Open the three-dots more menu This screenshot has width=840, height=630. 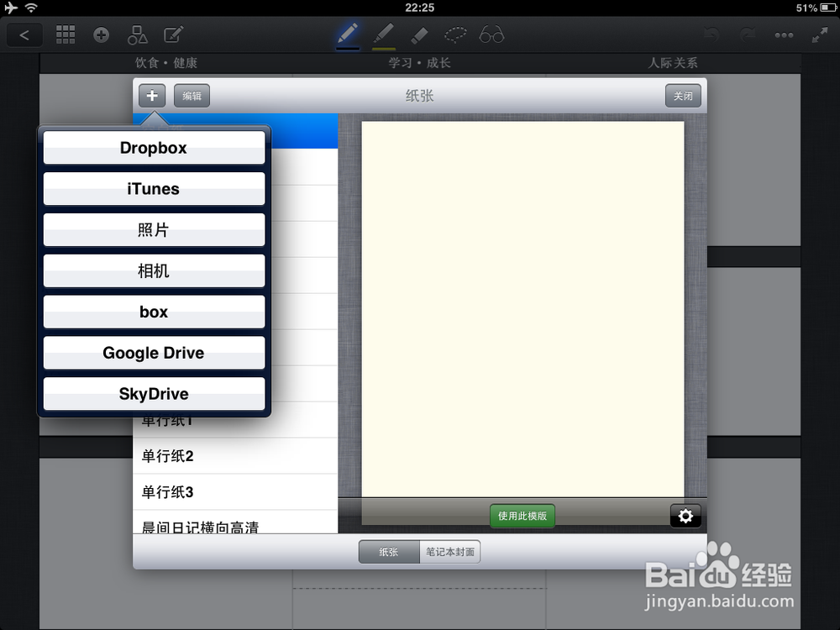click(784, 35)
